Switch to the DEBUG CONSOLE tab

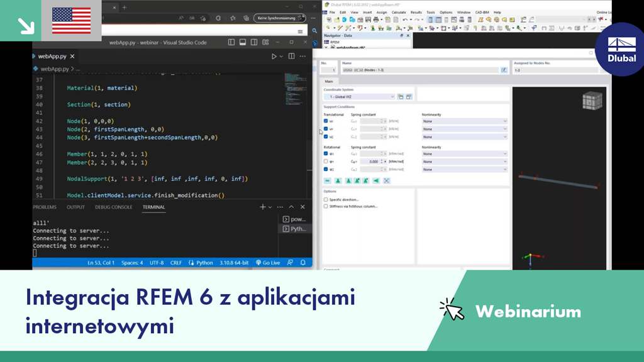point(113,207)
